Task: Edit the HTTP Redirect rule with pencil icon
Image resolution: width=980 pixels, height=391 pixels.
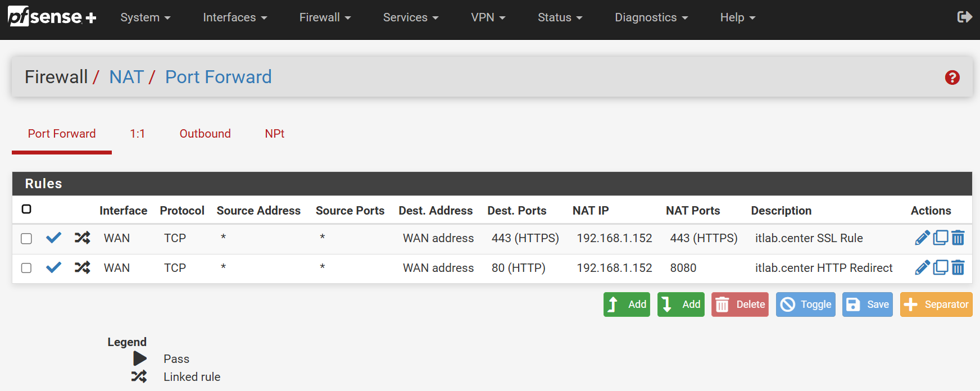Action: pos(922,268)
